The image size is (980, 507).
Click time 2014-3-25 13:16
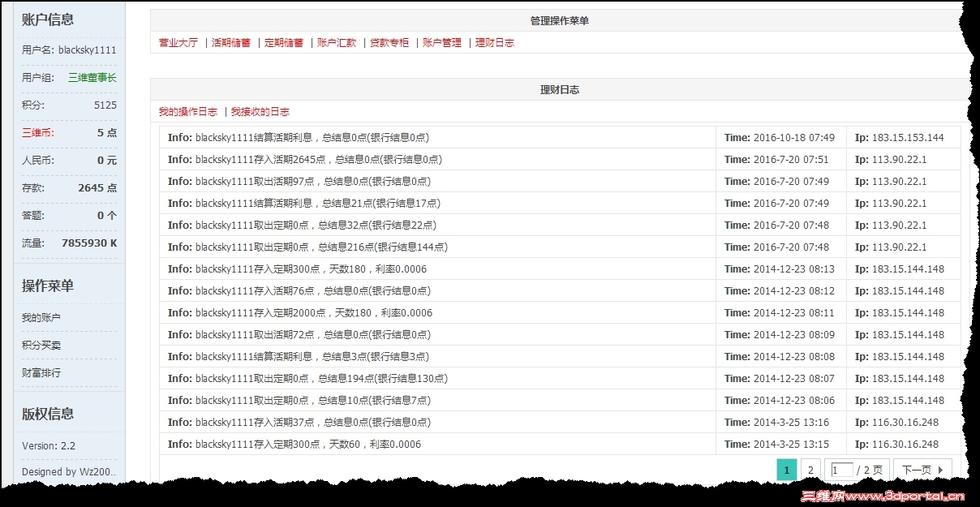791,423
